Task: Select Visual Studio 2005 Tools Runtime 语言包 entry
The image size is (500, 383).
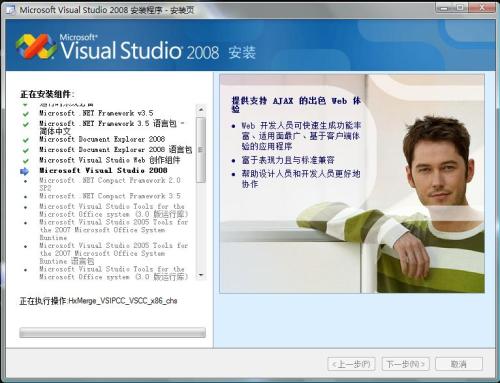Action: pos(114,253)
